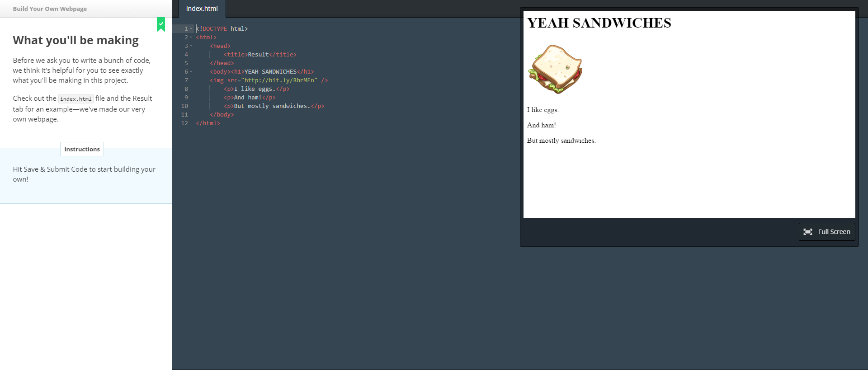The image size is (868, 370).
Task: Click the green checkmark bookmark icon
Action: click(161, 24)
